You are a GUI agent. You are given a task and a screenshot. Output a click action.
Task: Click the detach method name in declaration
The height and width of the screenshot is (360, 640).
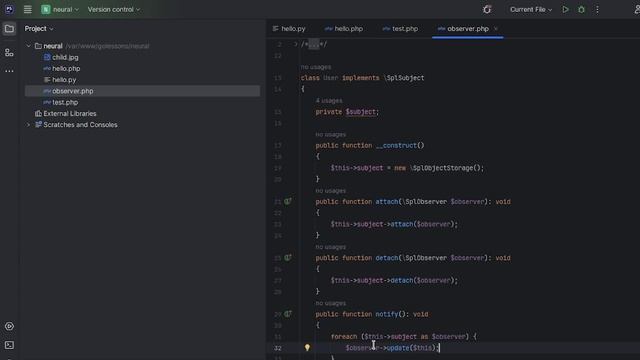point(387,258)
